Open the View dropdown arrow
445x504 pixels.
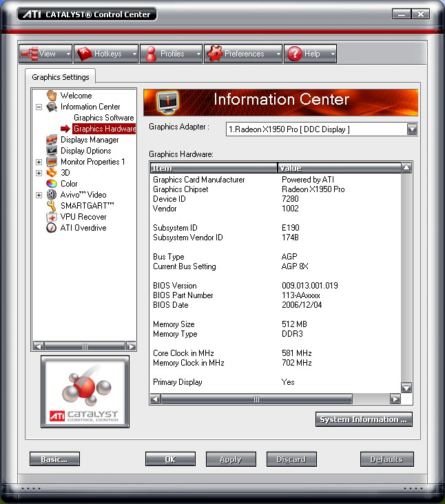(68, 54)
